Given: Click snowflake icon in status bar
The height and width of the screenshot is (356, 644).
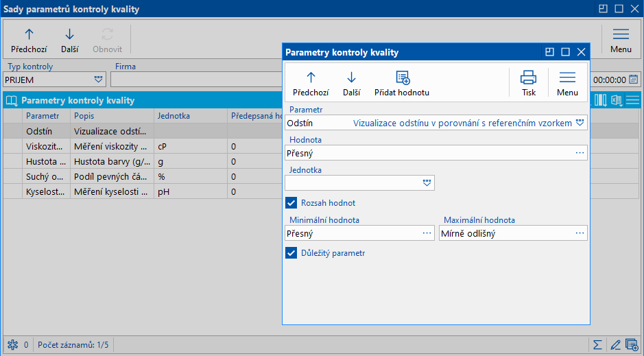Looking at the screenshot, I should point(13,344).
